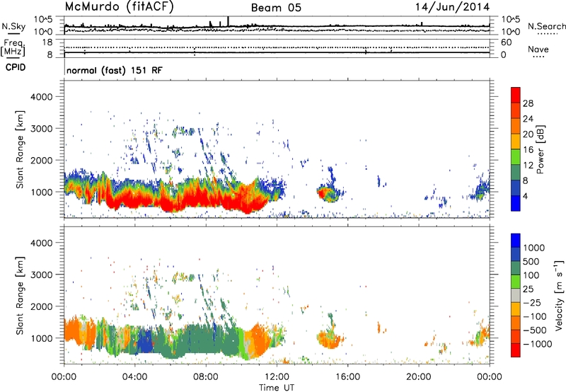Click the "4" tick on Power colorbar
Screen dimensions: 566x392
coord(525,196)
